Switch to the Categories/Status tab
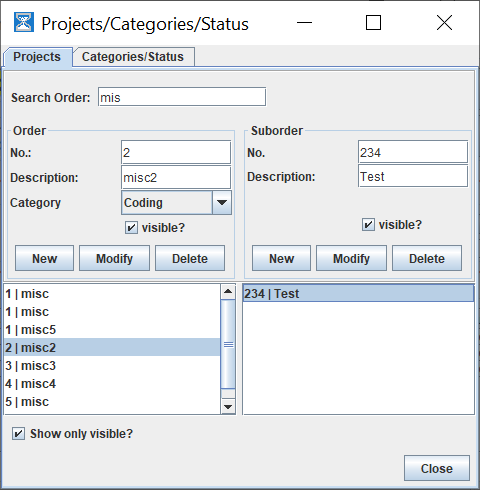480x490 pixels. (x=133, y=57)
